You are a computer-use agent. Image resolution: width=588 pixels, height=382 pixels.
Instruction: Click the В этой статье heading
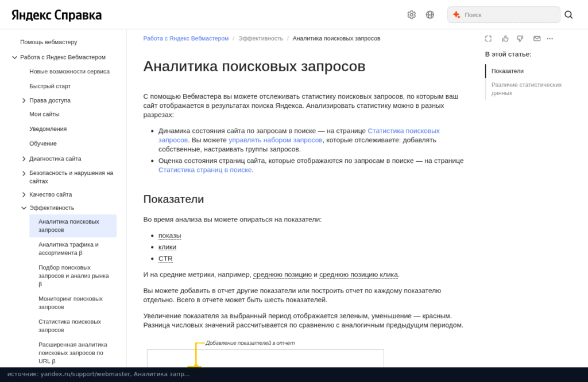pyautogui.click(x=508, y=54)
